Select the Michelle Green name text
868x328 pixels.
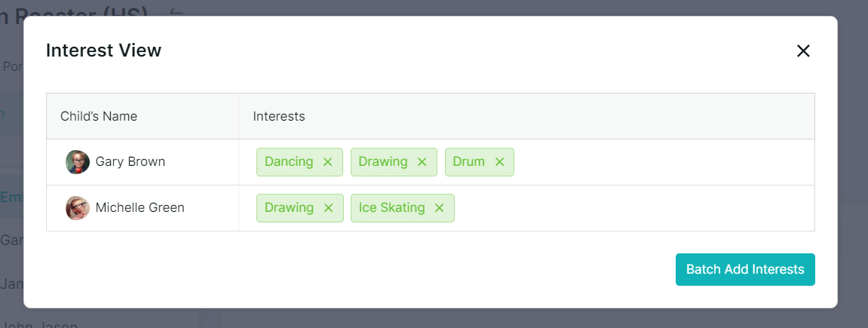(140, 207)
